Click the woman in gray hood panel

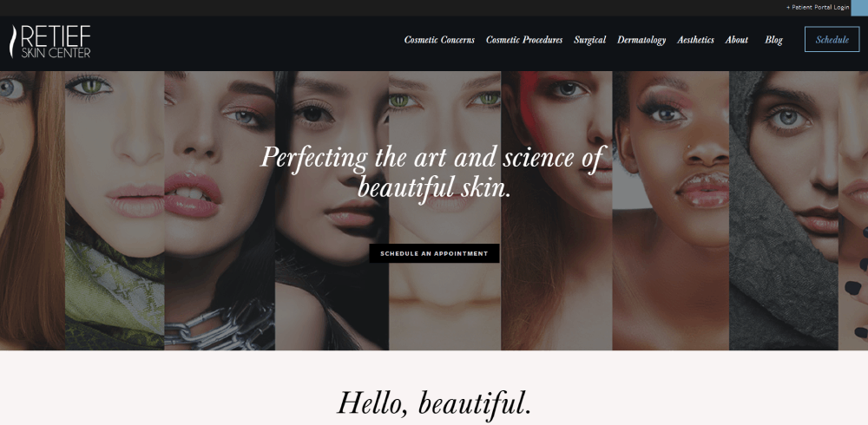pos(783,210)
